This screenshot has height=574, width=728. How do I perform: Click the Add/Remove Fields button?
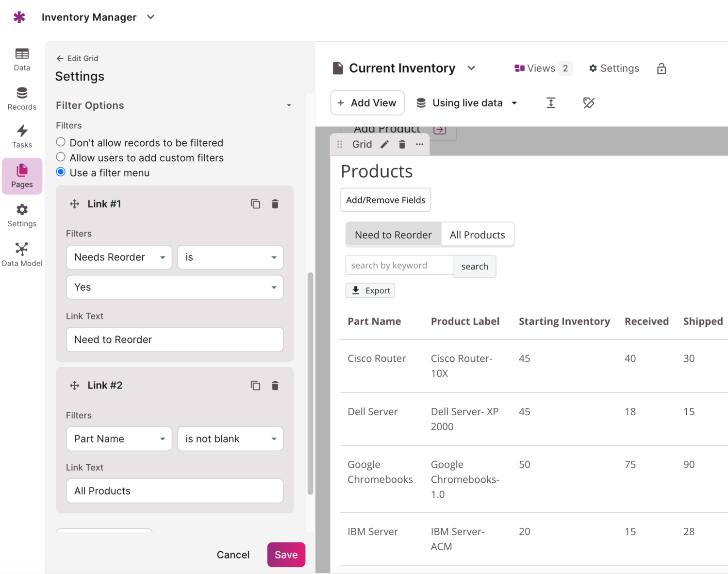(385, 200)
